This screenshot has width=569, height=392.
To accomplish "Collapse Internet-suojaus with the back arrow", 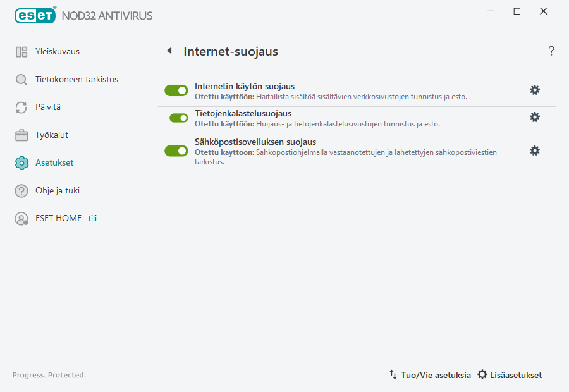I will [x=169, y=51].
